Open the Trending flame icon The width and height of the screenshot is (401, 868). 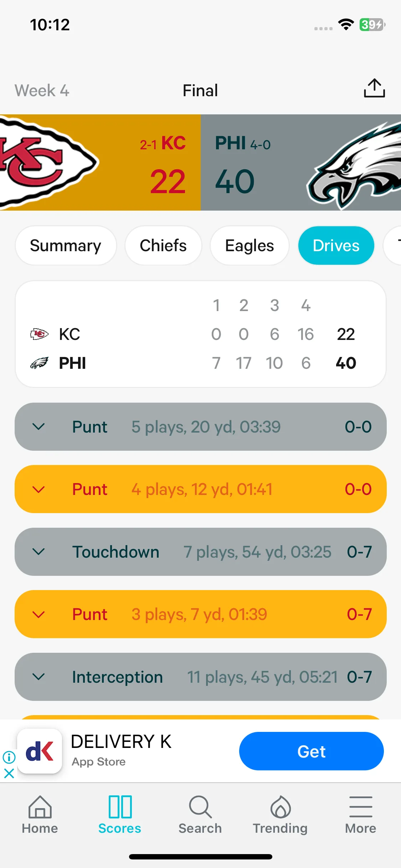281,807
